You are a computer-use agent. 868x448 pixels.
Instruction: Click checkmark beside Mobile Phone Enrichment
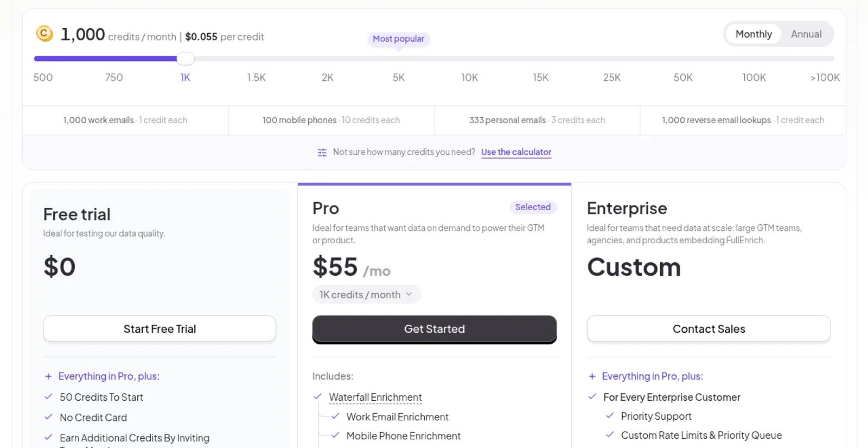coord(335,436)
